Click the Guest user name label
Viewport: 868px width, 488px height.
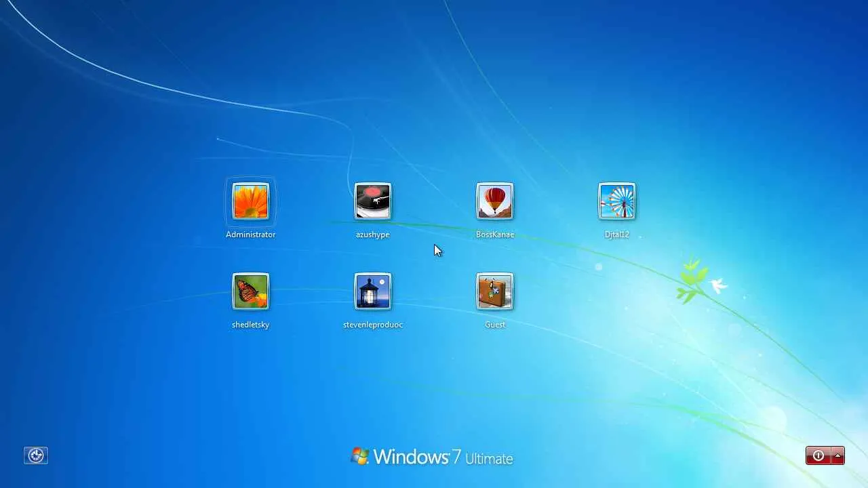click(495, 325)
